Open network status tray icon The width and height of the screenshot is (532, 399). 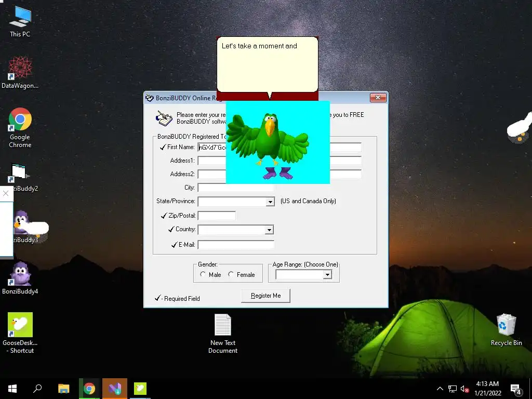(453, 389)
